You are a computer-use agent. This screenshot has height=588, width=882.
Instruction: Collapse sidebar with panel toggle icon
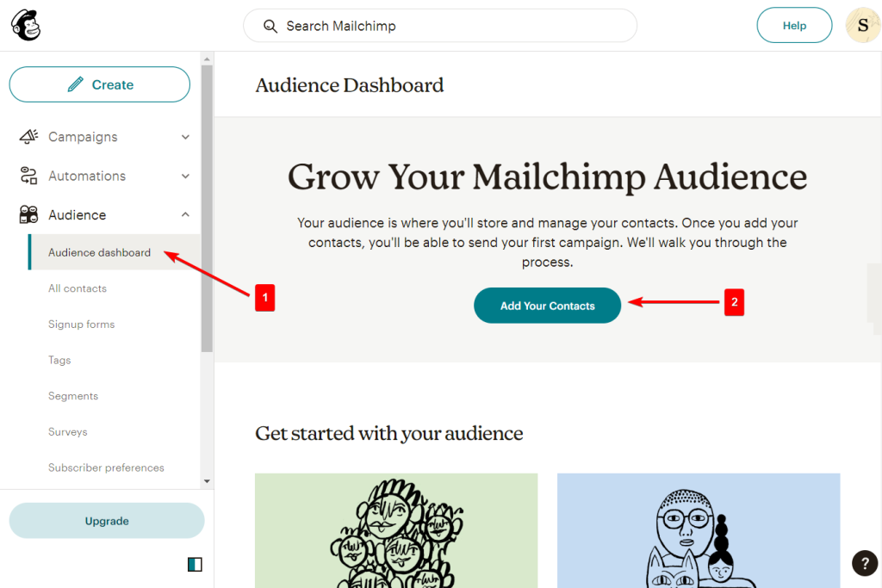tap(195, 565)
